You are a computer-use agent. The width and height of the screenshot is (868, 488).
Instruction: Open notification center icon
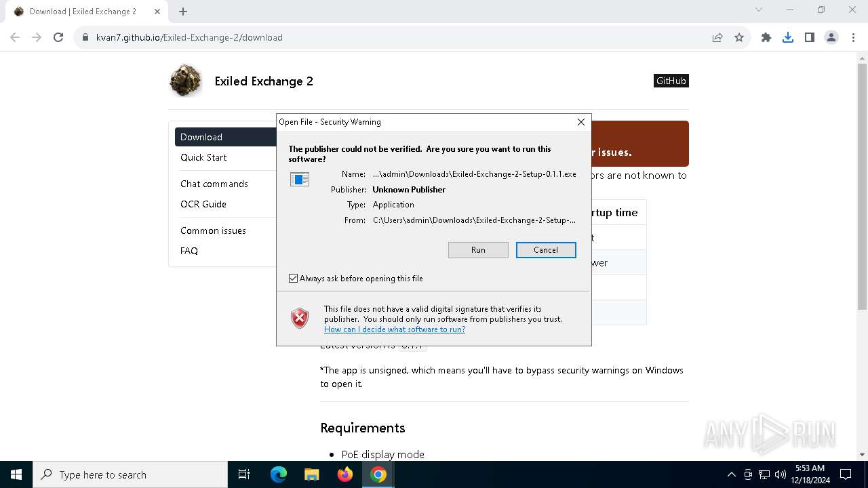coord(846,474)
